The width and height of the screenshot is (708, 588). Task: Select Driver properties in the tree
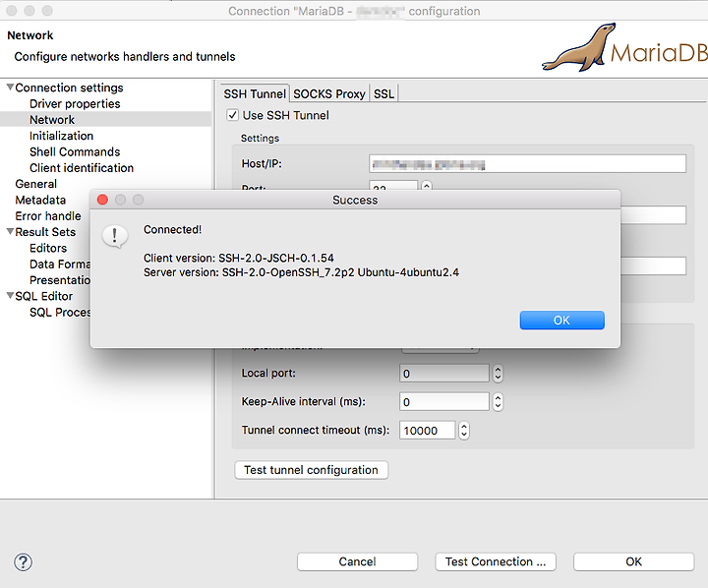point(75,103)
